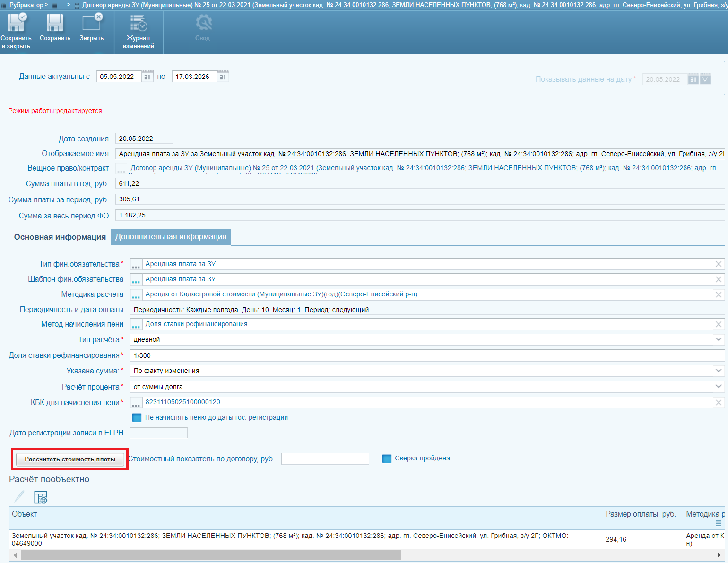Screen dimensions: 728x563
Task: Click Сумма платы в год value 611,22
Action: coord(420,183)
